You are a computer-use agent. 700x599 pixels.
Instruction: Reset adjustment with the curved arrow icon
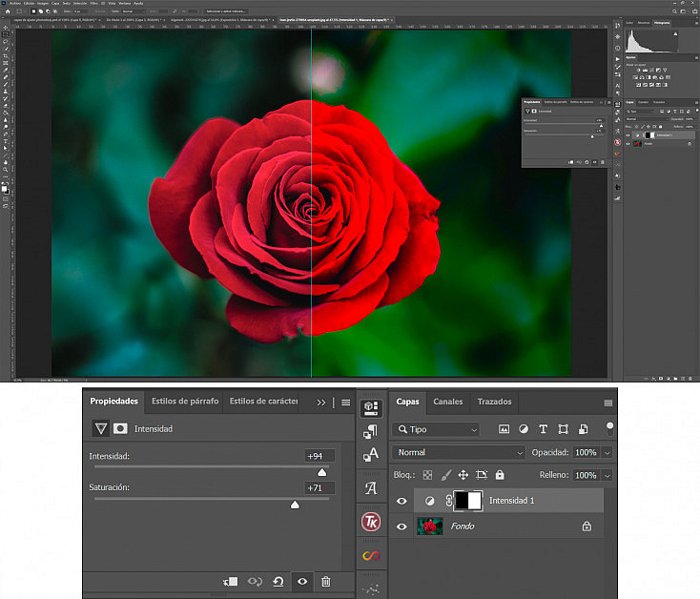click(278, 581)
